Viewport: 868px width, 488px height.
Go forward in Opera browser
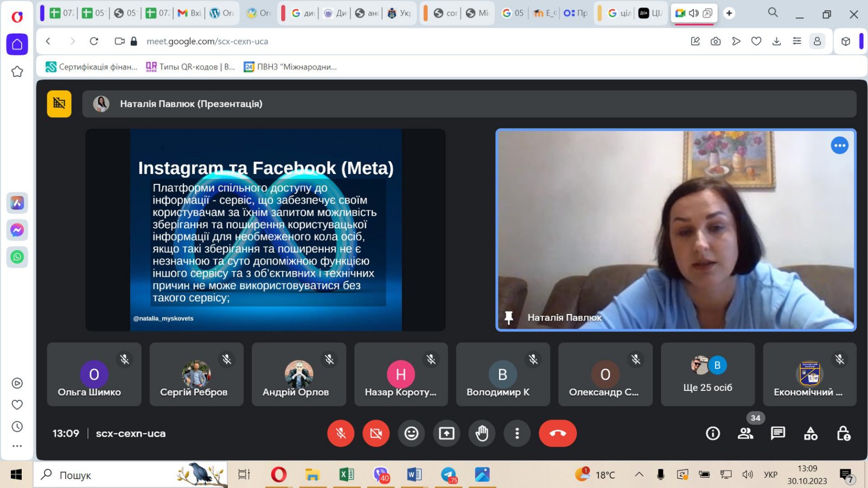[72, 41]
